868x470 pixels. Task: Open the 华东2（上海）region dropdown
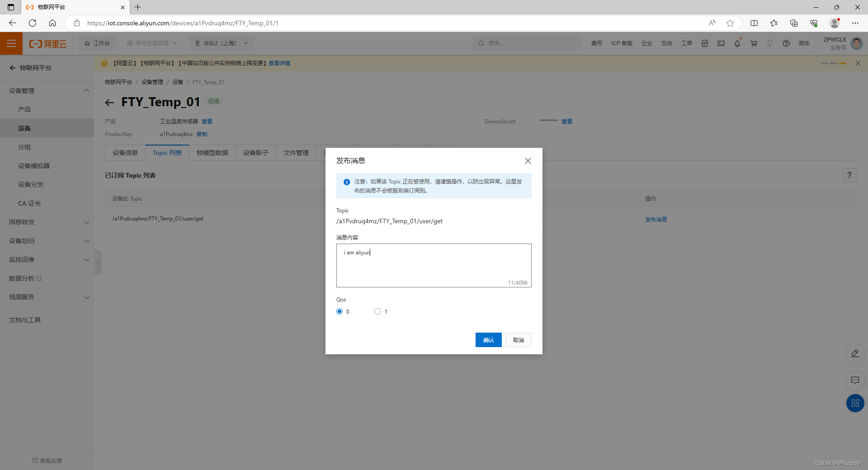pos(221,43)
